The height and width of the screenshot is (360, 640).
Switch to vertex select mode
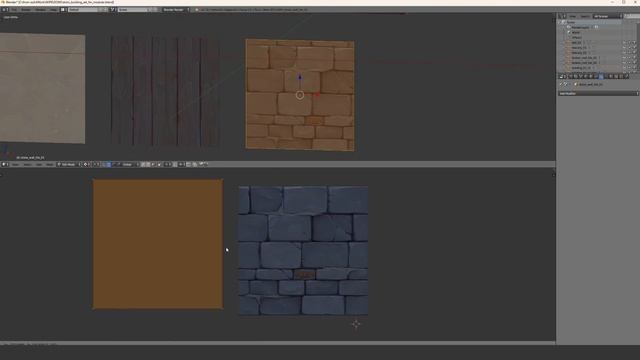142,164
